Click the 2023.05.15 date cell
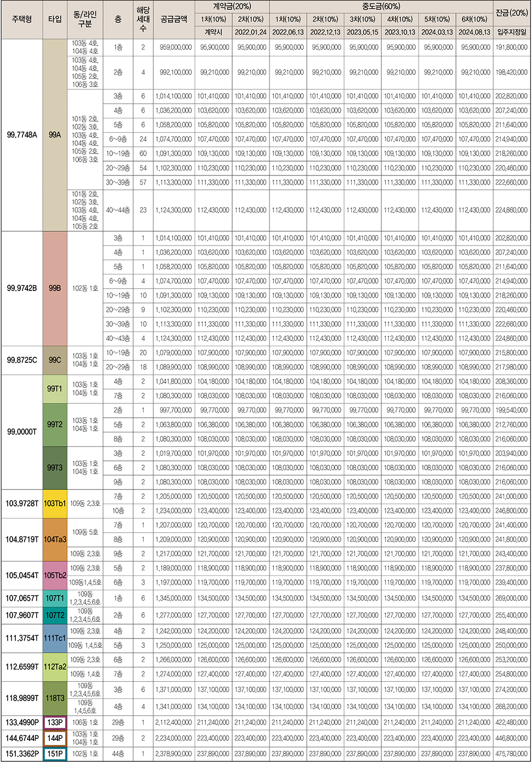The image size is (532, 764). point(363,32)
